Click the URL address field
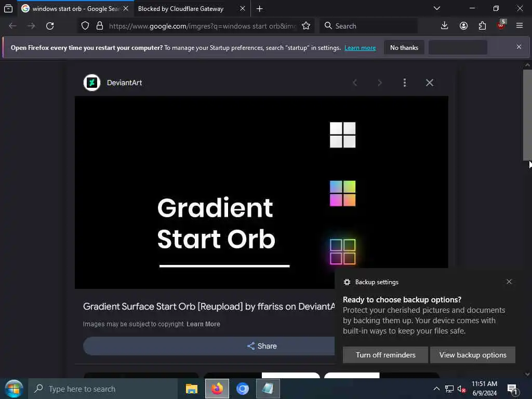This screenshot has height=399, width=532. click(202, 26)
